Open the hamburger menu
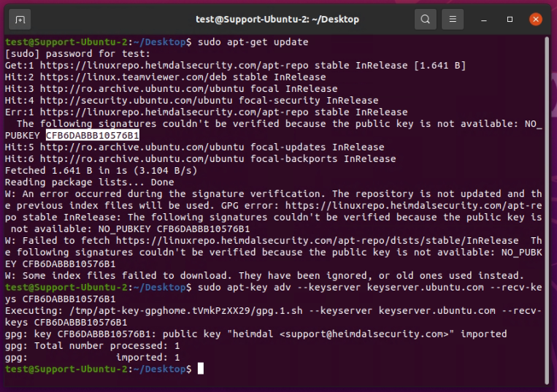Image resolution: width=557 pixels, height=392 pixels. tap(452, 19)
